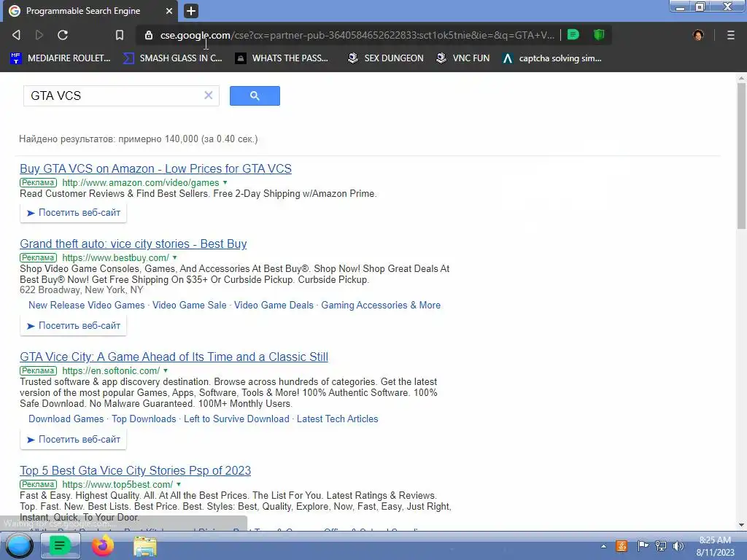Open the user profile avatar
The height and width of the screenshot is (560, 747).
[x=698, y=35]
